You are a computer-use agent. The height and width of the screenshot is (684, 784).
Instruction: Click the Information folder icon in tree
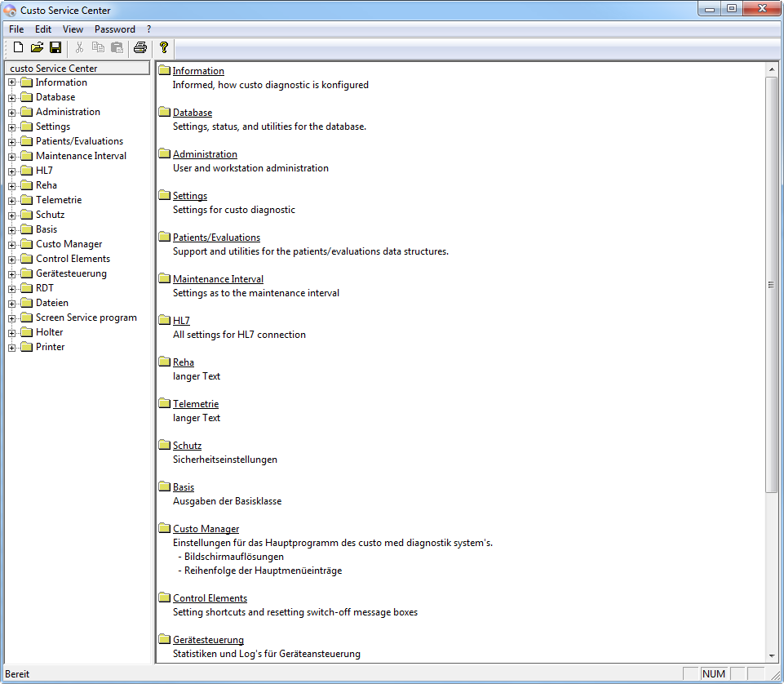26,82
